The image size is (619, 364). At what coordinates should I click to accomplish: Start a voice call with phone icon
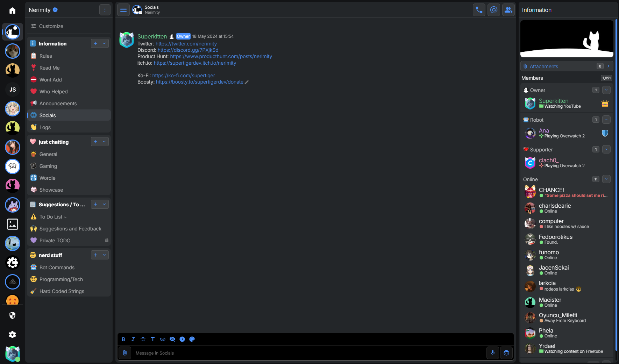479,10
